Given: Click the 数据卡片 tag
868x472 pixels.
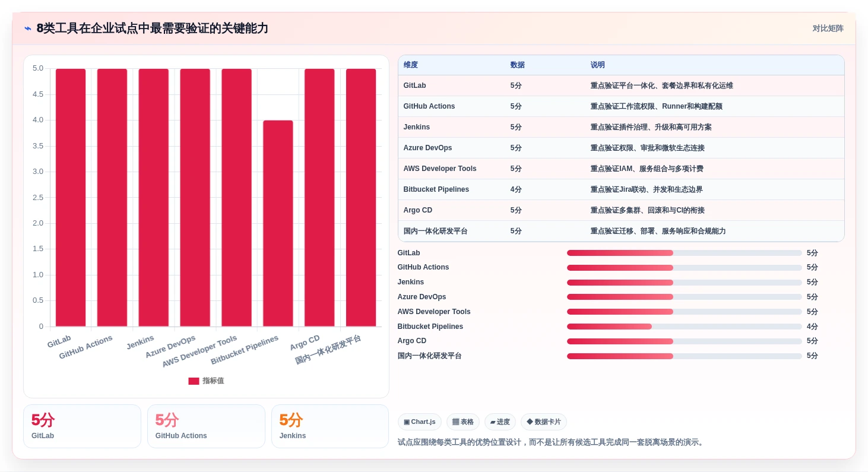Looking at the screenshot, I should tap(544, 422).
